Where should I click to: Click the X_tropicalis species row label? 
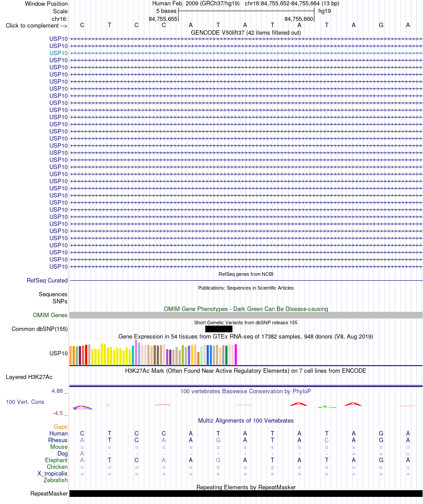53,473
